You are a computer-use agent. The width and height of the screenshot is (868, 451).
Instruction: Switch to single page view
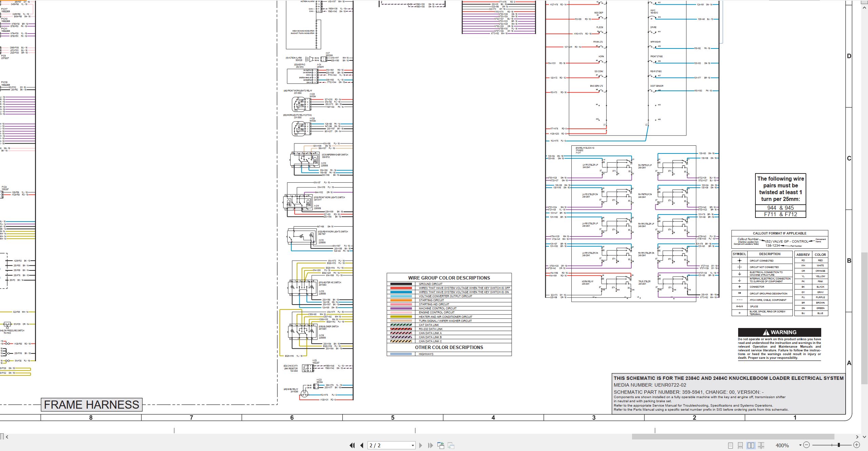[731, 446]
